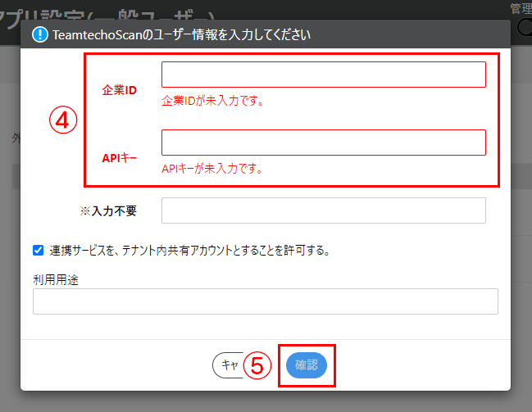
Task: Click the APIキーが未入力です。 error message
Action: pyautogui.click(x=212, y=169)
